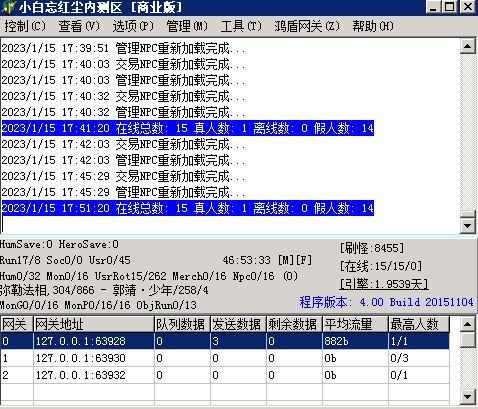Screen dimensions: 478x409
Task: Click the 队列数据 column header
Action: [183, 324]
